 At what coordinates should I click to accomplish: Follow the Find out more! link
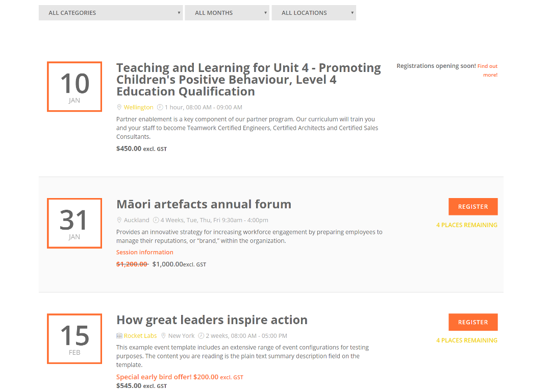coord(488,70)
